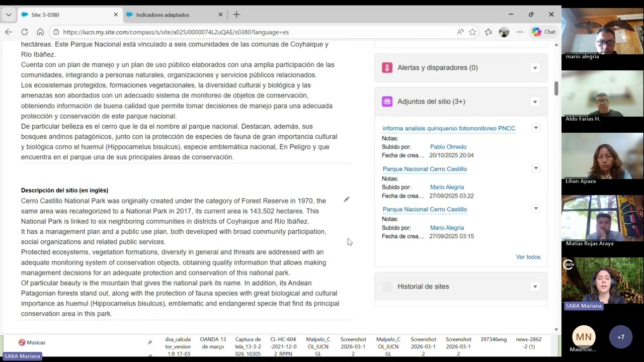
Task: Expand the Alertas y disparadores section
Action: pos(535,68)
